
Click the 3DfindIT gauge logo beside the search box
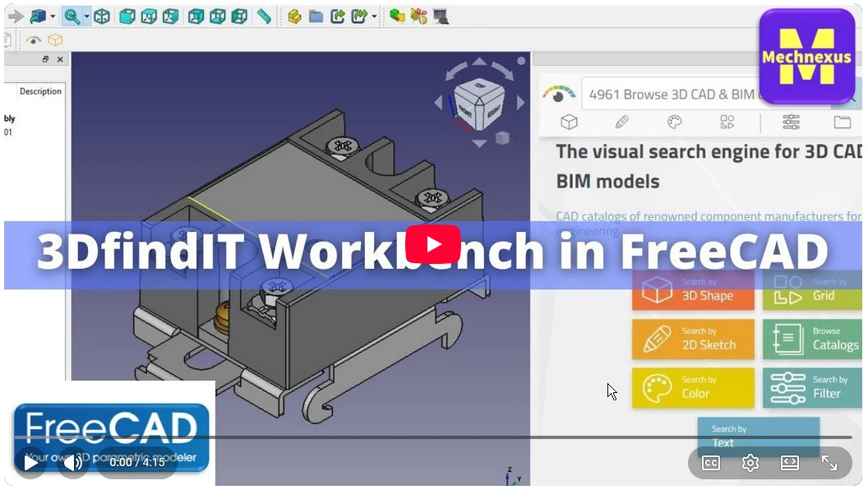coord(559,94)
